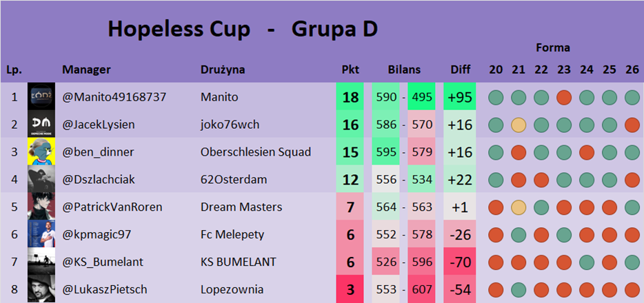Click the Diff column header
The image size is (644, 303).
(x=460, y=70)
